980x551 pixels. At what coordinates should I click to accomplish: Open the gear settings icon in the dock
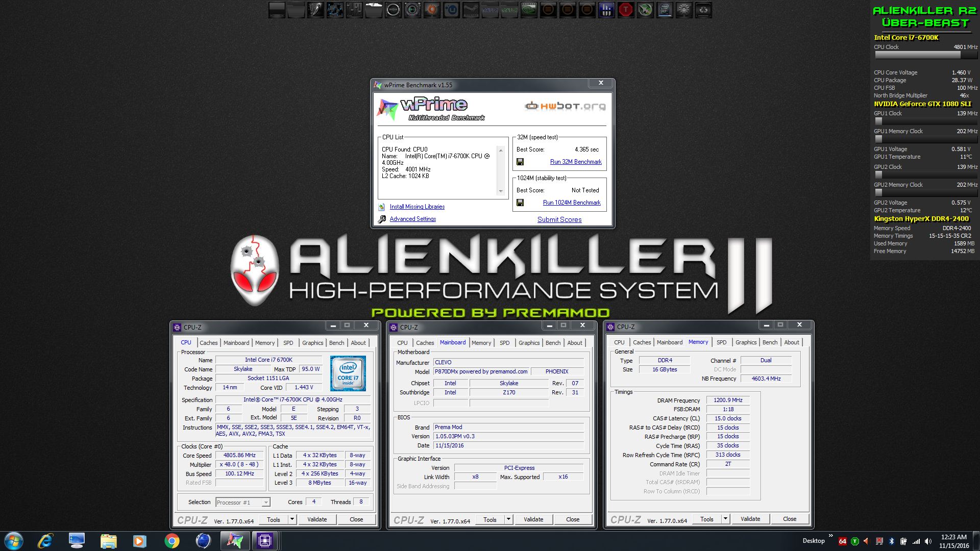coord(684,10)
